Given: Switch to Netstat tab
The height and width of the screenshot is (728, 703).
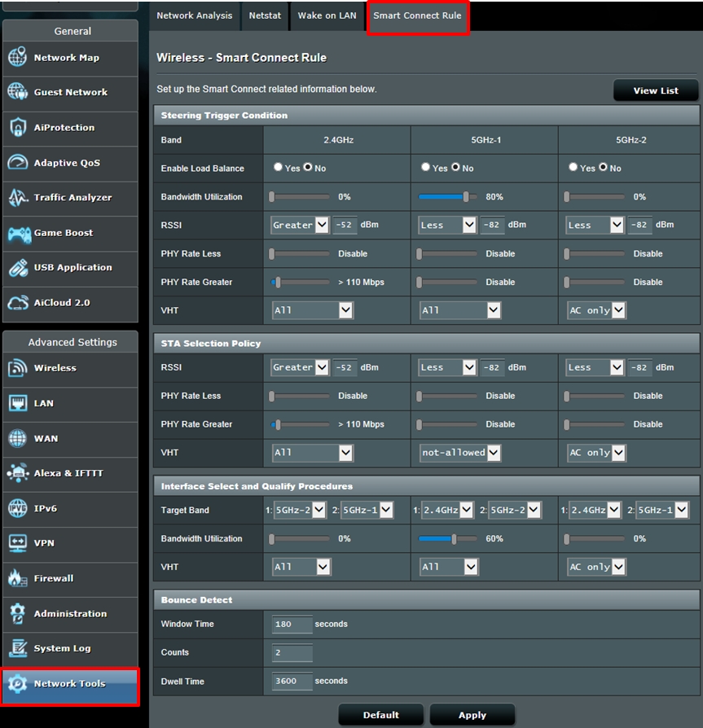Looking at the screenshot, I should 265,15.
